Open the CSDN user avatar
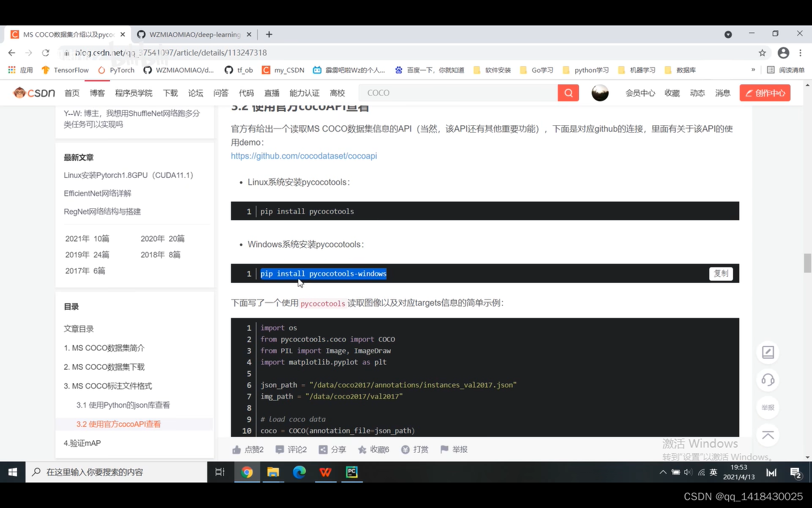 coord(600,93)
